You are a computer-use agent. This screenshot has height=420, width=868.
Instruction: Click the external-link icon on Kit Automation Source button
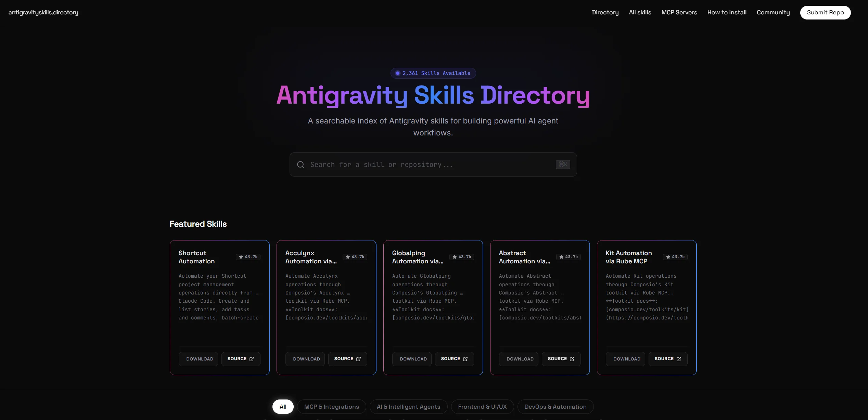coord(679,359)
